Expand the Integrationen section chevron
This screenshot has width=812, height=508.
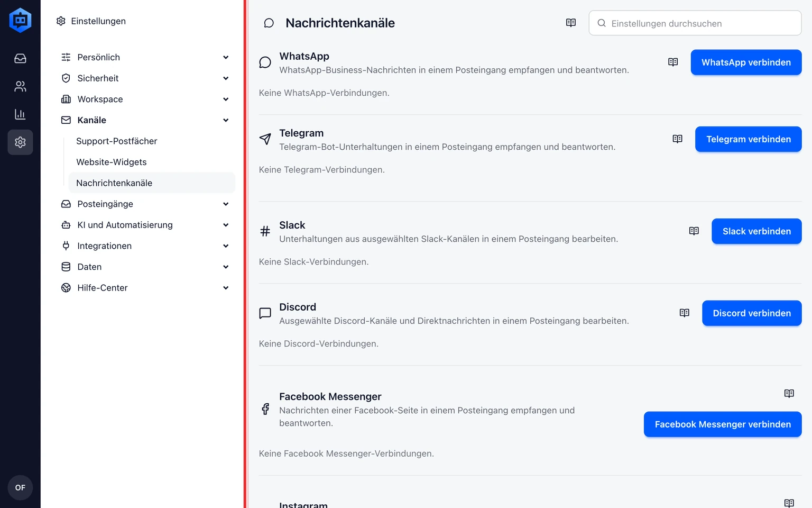tap(226, 246)
